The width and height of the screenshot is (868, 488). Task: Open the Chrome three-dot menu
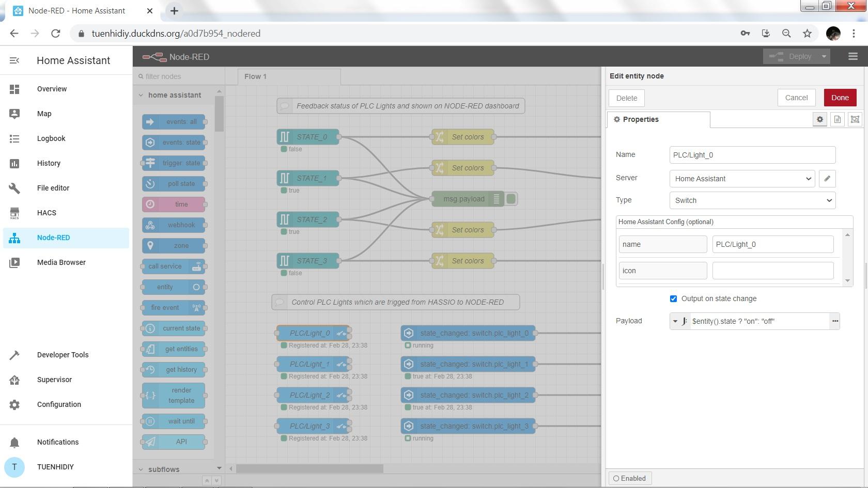coord(854,34)
